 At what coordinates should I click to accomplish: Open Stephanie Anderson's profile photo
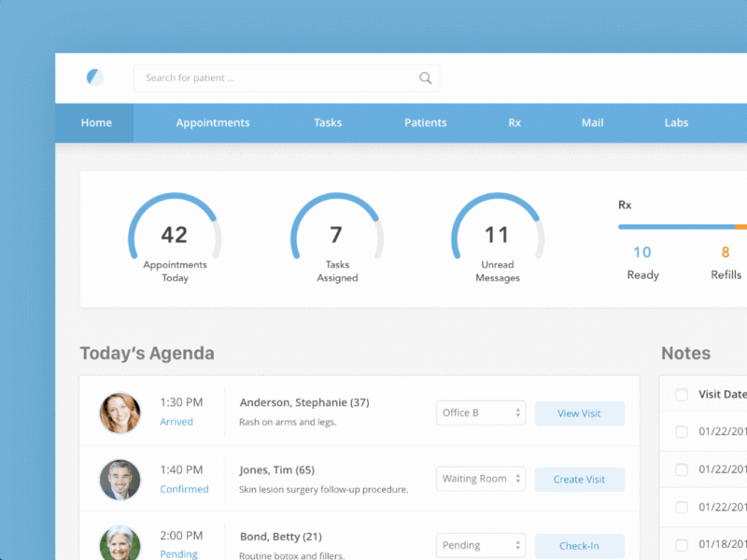[x=120, y=413]
